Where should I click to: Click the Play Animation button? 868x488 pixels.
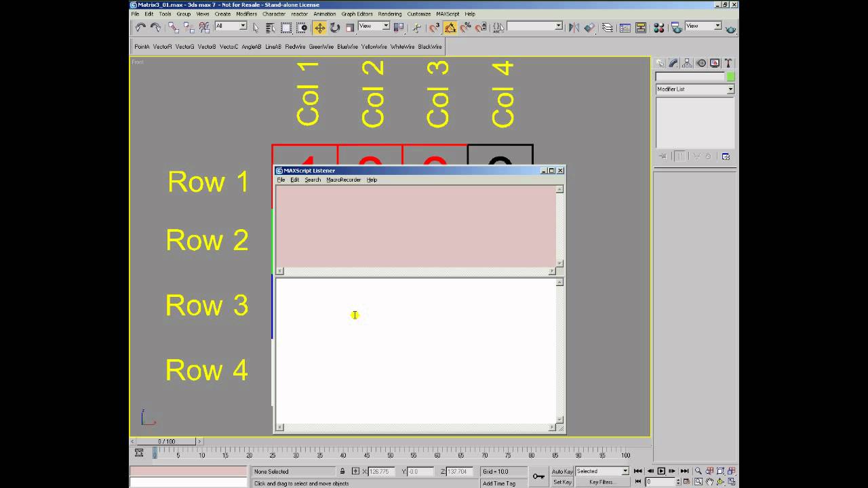[x=661, y=471]
